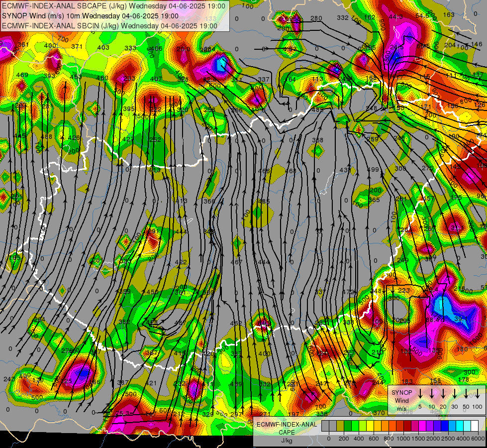This screenshot has height=448, width=487.
Task: Click the map value 395
Action: click(128, 109)
